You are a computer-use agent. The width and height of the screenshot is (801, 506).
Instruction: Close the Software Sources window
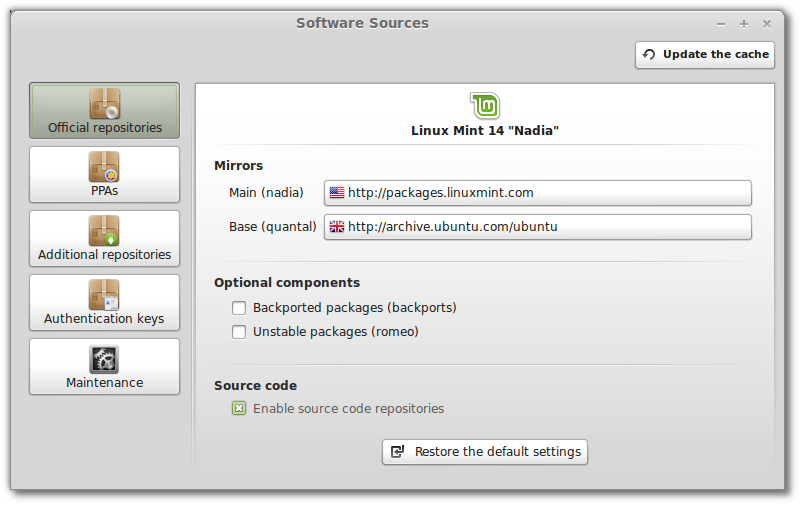[767, 24]
